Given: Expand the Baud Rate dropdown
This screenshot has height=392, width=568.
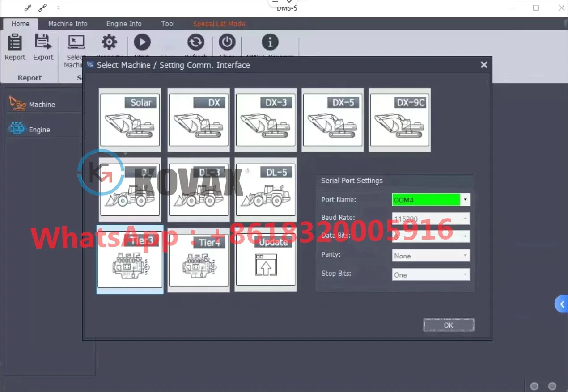Looking at the screenshot, I should tap(465, 218).
